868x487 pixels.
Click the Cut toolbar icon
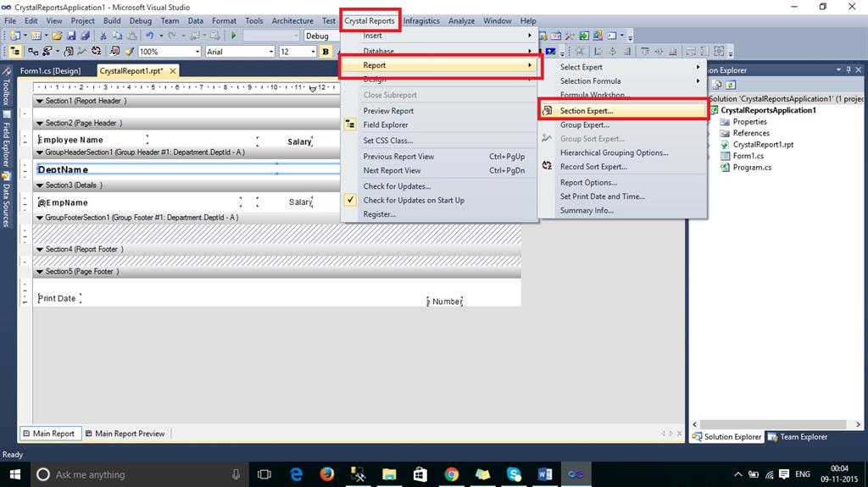103,36
